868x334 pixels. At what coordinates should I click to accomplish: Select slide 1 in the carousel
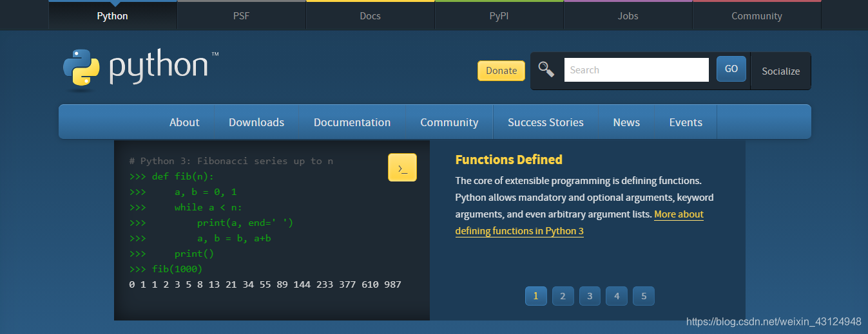pos(535,296)
